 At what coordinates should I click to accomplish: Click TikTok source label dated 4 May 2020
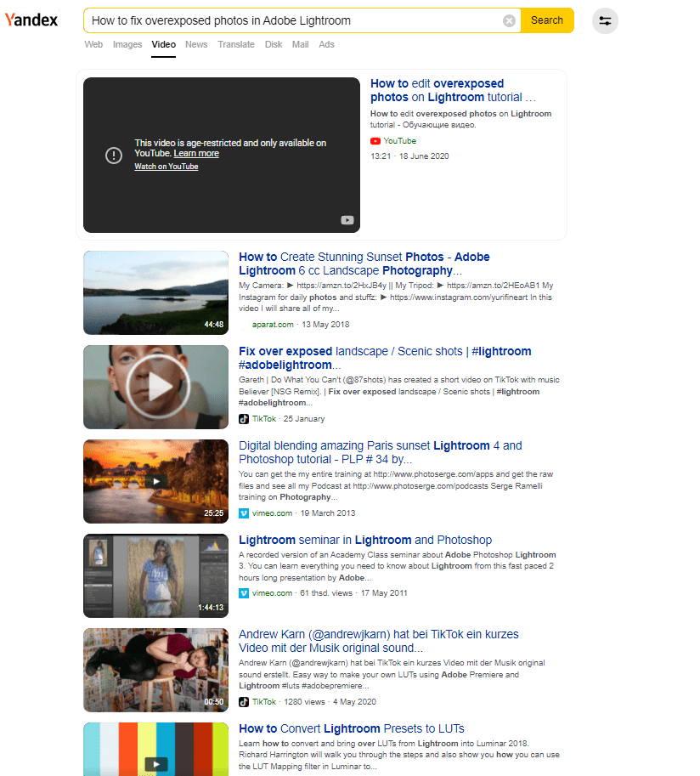(x=264, y=702)
